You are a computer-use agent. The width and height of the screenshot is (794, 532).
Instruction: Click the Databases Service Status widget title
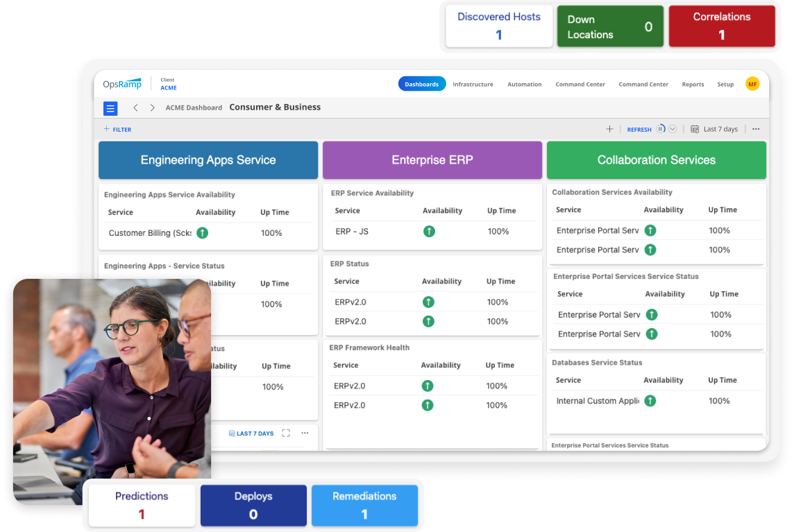point(597,363)
